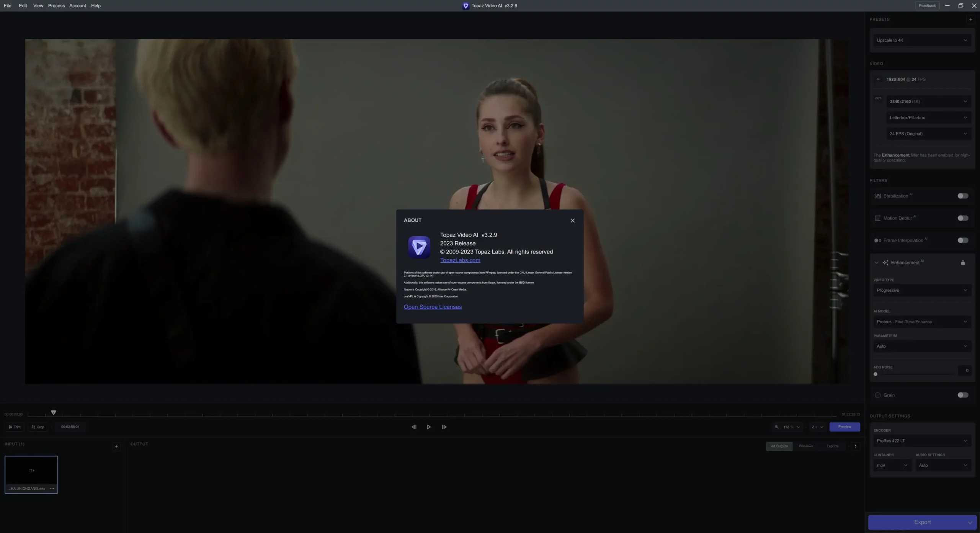Image resolution: width=980 pixels, height=533 pixels.
Task: Open the input file's three-dot menu
Action: [52, 489]
